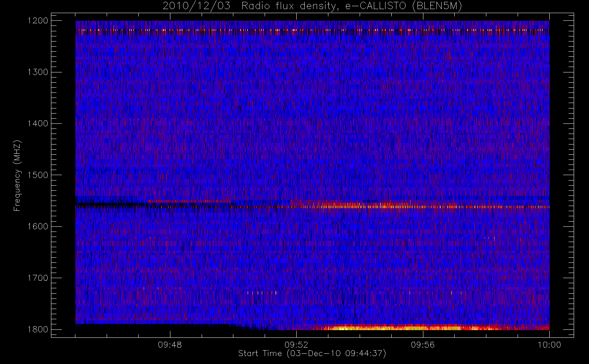The height and width of the screenshot is (364, 589).
Task: Select the 1500 frequency tick label
Action: (38, 175)
